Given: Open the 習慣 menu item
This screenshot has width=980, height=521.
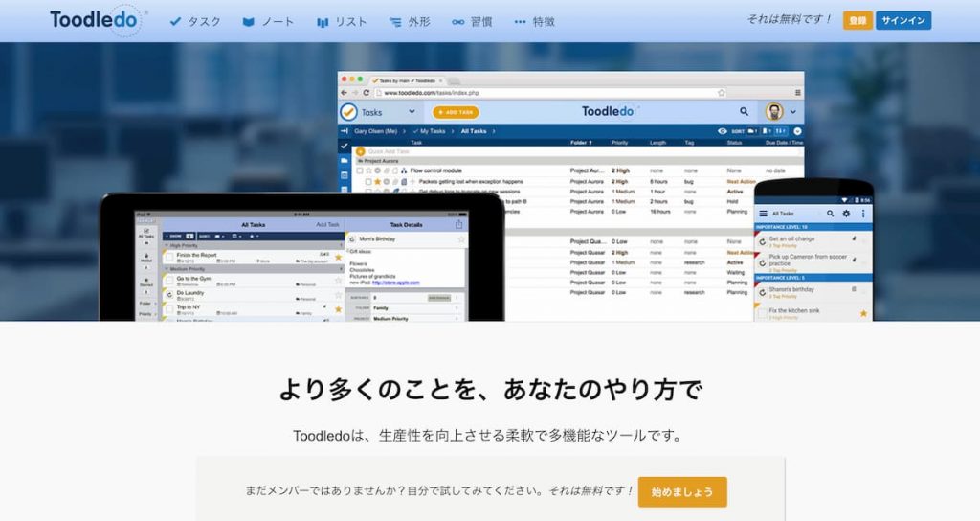Looking at the screenshot, I should coord(472,22).
